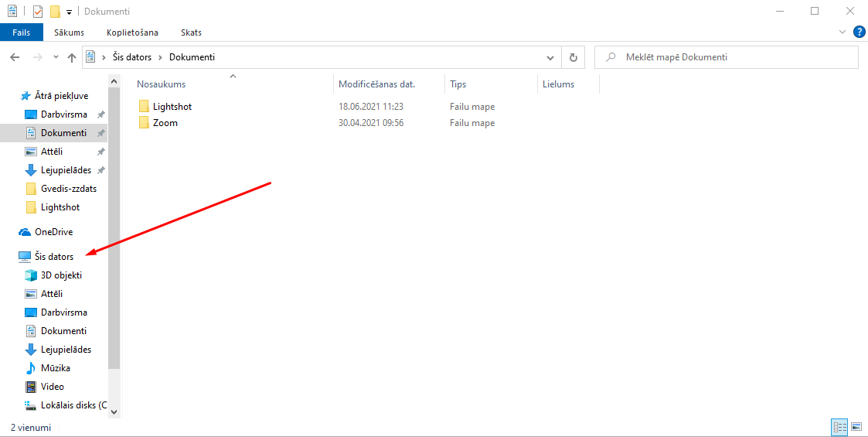Open Mūzika in navigation pane
868x437 pixels.
(56, 367)
